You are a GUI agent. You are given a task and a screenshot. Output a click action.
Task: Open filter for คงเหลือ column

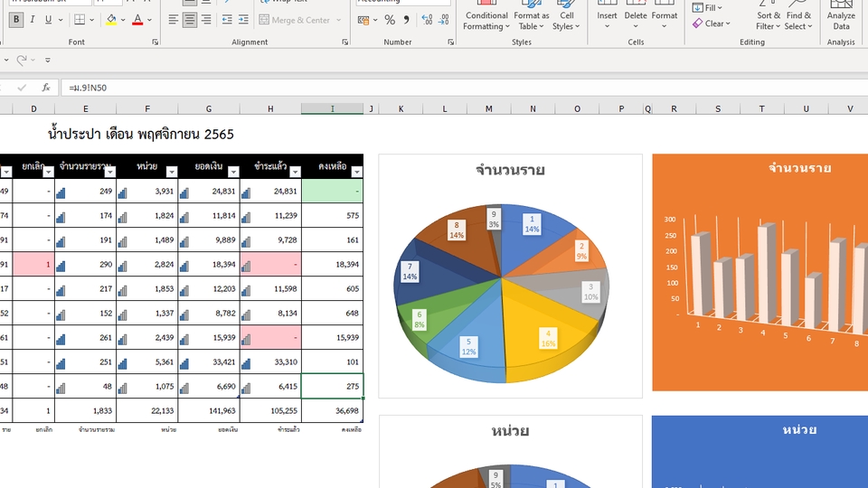pyautogui.click(x=356, y=172)
